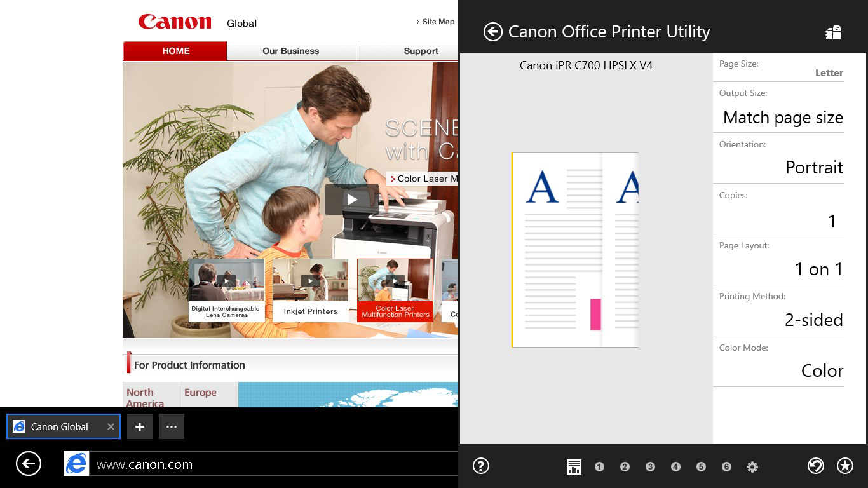The width and height of the screenshot is (868, 488).
Task: Go back using the utility's back arrow
Action: click(492, 31)
